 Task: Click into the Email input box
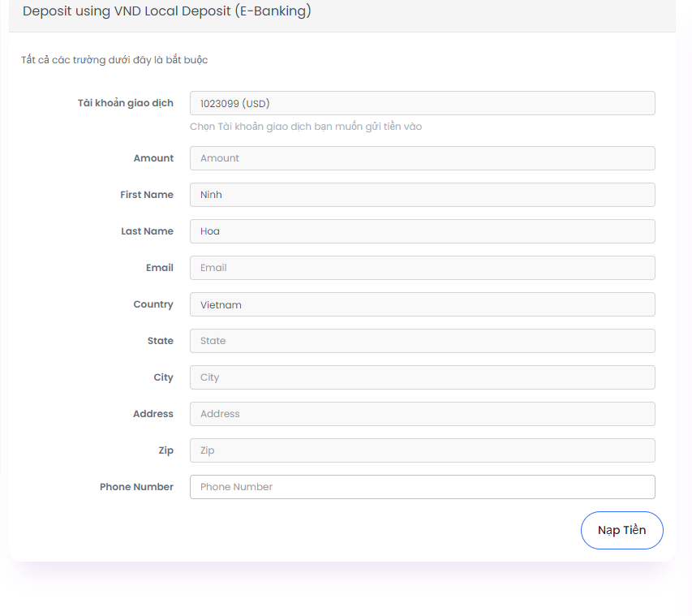tap(423, 268)
